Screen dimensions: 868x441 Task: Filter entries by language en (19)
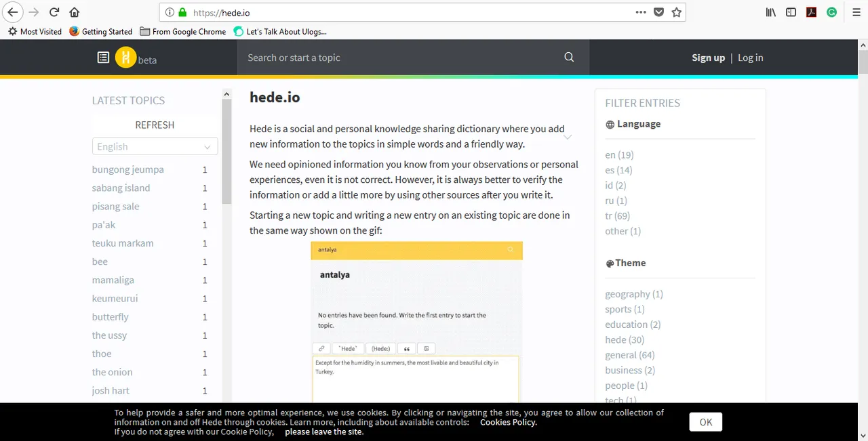point(619,154)
